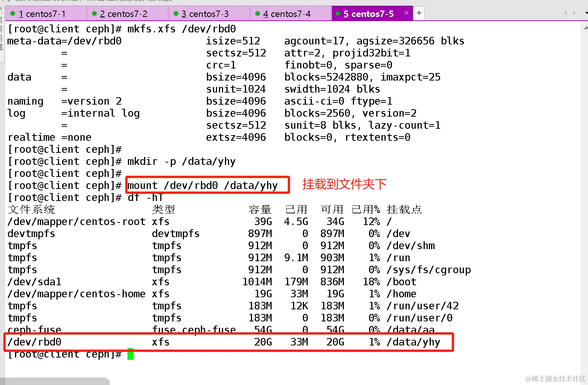Click the '=internal log' text

click(100, 113)
